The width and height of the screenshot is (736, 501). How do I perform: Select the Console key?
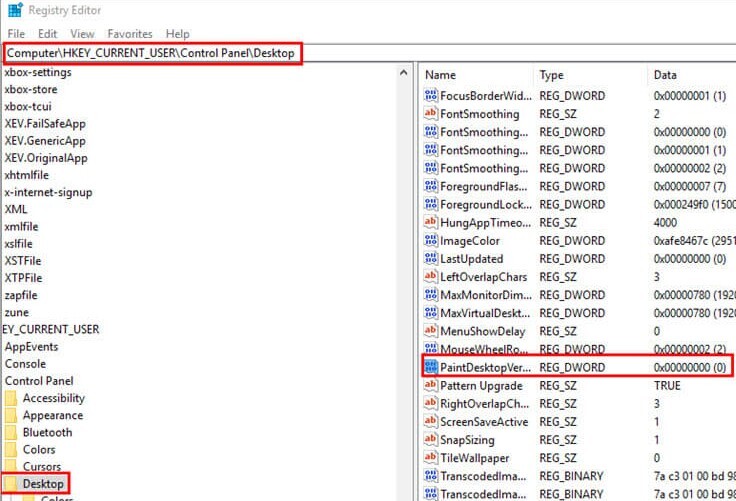coord(25,364)
